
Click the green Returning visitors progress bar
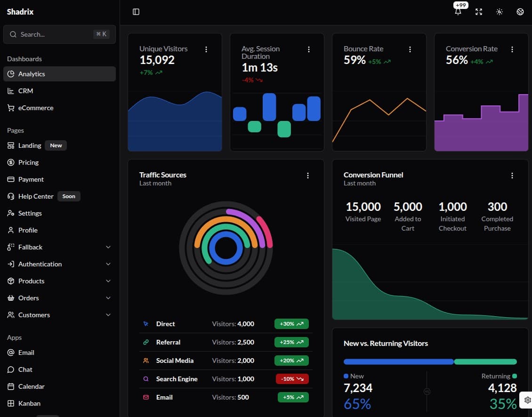[485, 361]
